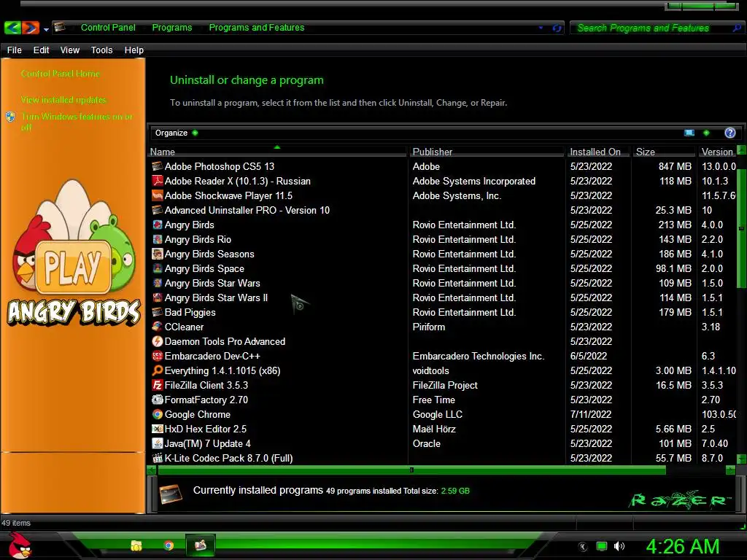
Task: Click the Google Chrome list icon
Action: click(158, 414)
